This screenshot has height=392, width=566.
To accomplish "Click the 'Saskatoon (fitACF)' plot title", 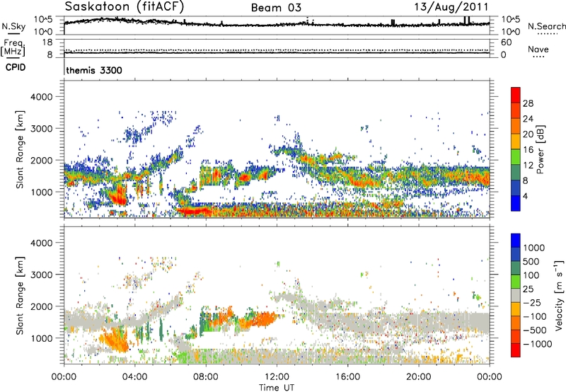I will [x=125, y=6].
